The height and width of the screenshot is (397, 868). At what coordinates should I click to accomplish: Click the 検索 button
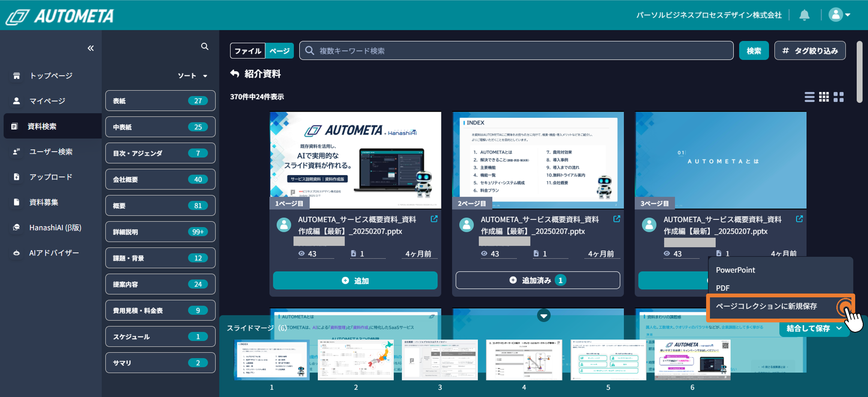pos(754,51)
